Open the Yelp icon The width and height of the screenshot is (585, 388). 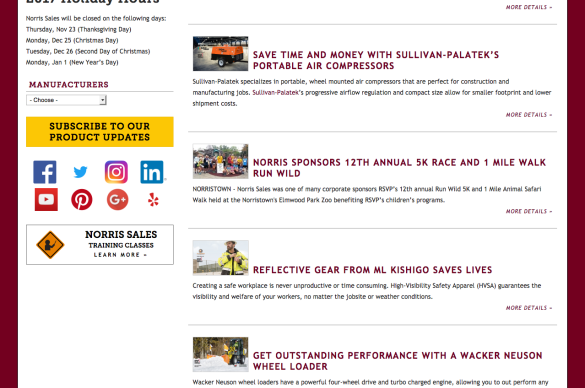(x=153, y=200)
